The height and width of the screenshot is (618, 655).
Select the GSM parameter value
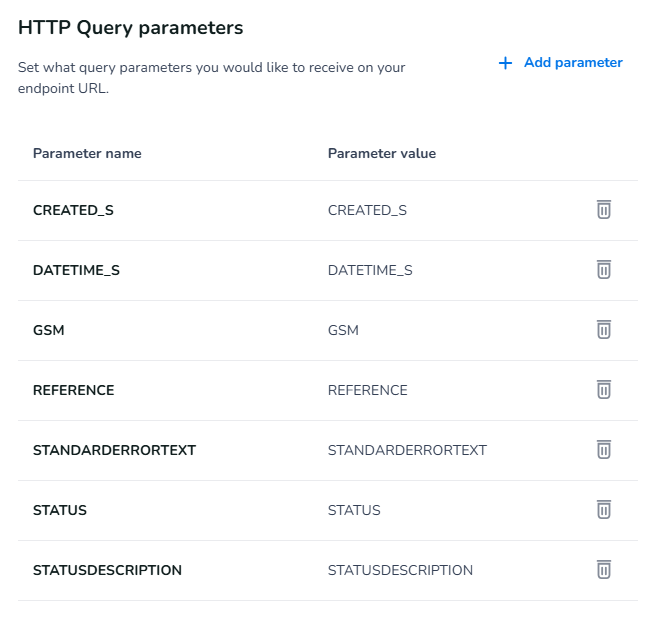pyautogui.click(x=343, y=330)
